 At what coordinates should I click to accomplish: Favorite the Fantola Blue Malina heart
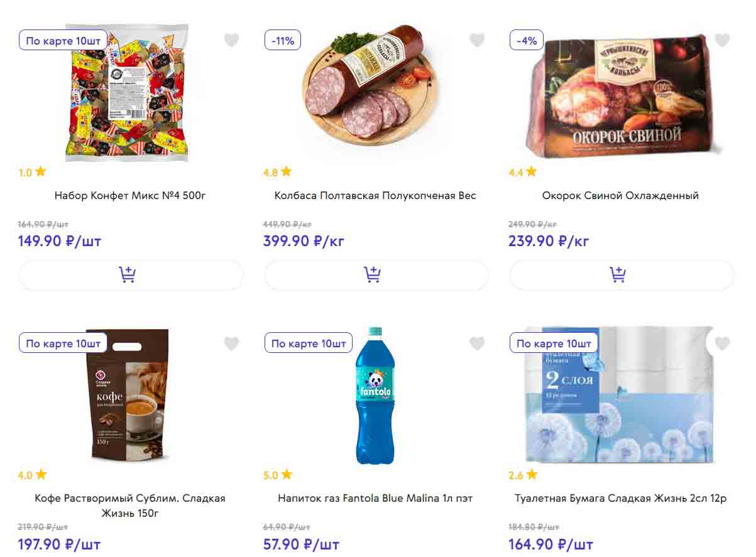pos(477,343)
